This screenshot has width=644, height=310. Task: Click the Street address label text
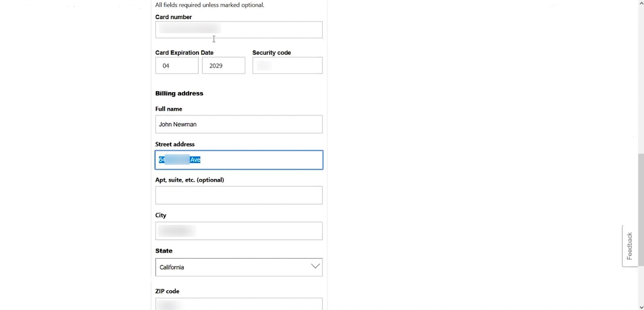click(175, 144)
